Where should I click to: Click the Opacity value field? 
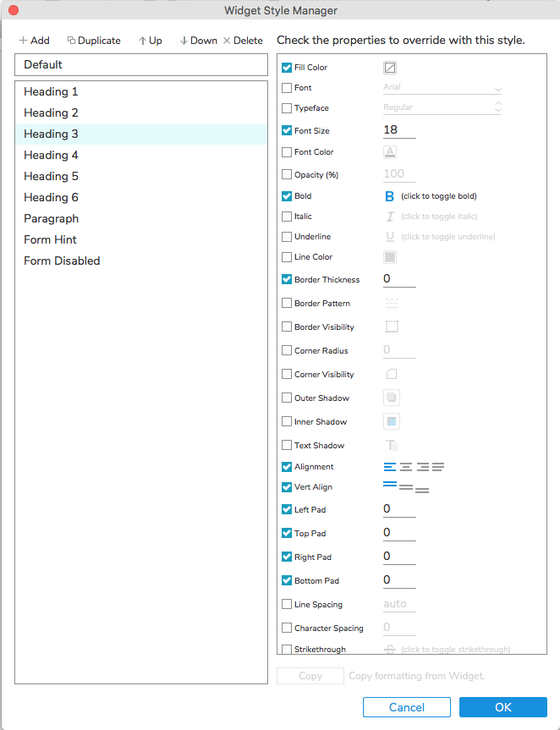point(399,174)
